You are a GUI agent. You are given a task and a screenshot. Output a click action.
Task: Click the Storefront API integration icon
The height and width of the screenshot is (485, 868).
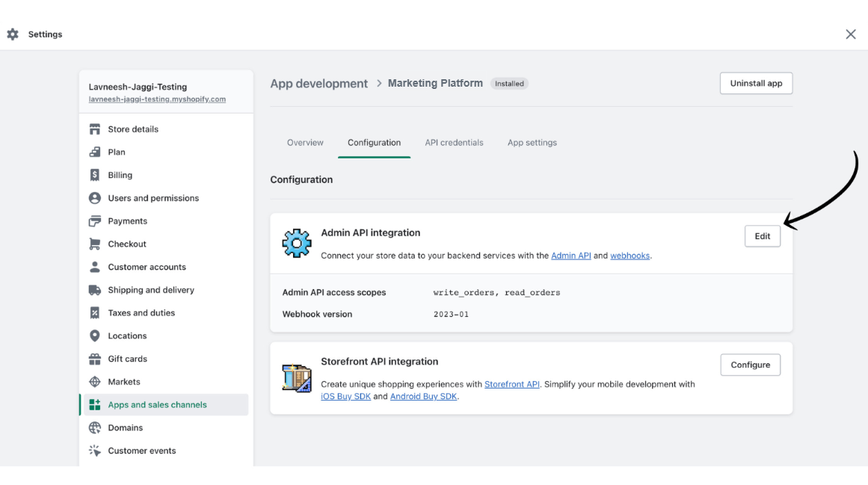297,377
